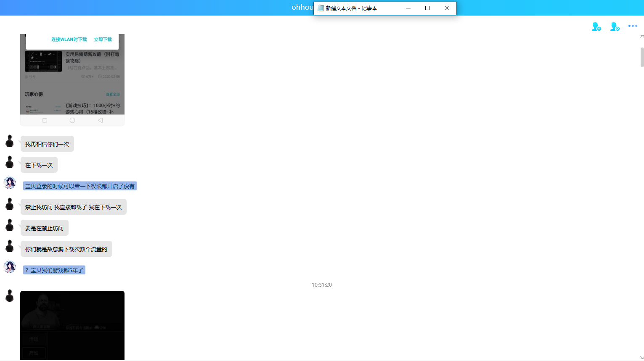Open the dark game screenshot image

72,325
